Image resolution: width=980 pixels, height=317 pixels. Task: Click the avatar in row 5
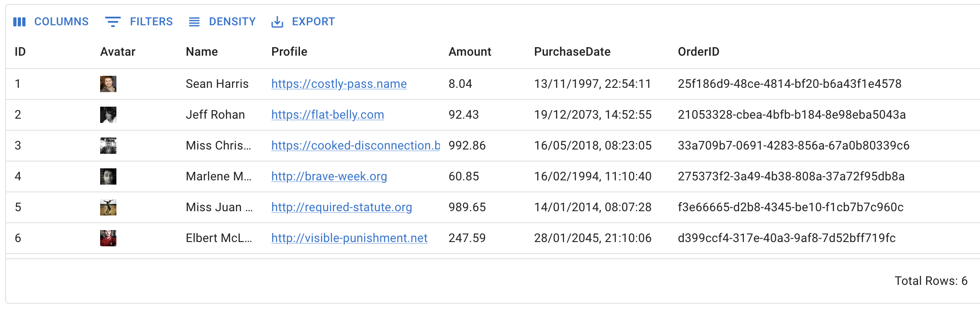(x=108, y=207)
